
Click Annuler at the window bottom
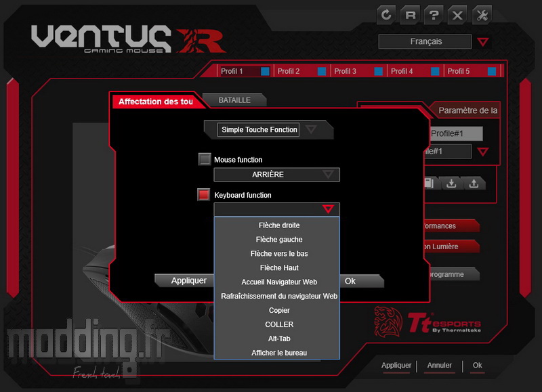click(439, 366)
